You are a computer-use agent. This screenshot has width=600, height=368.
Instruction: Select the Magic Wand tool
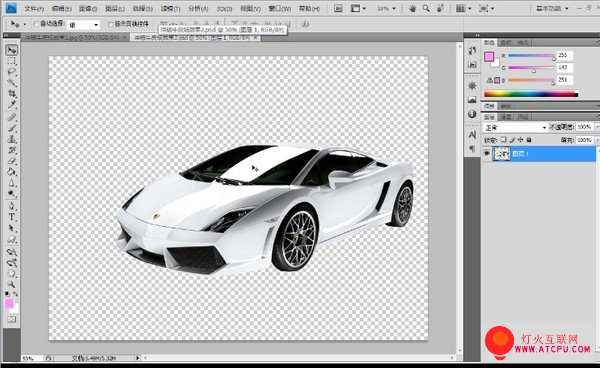(12, 83)
